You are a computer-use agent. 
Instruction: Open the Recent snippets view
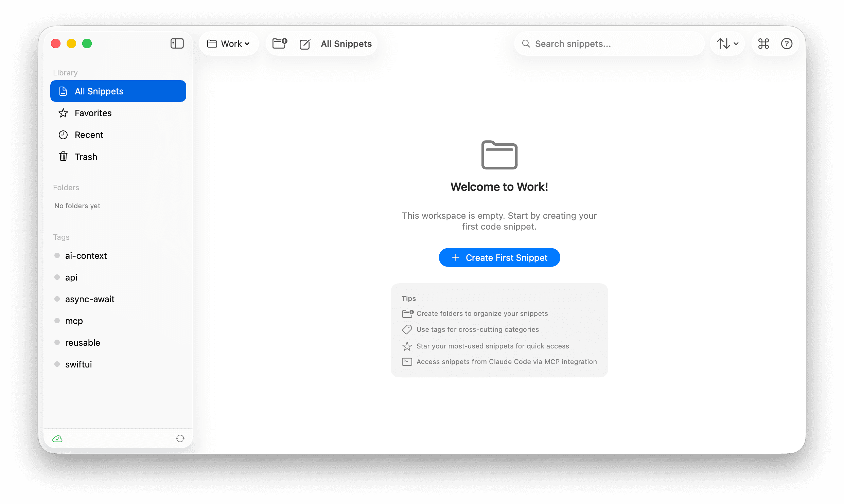89,134
